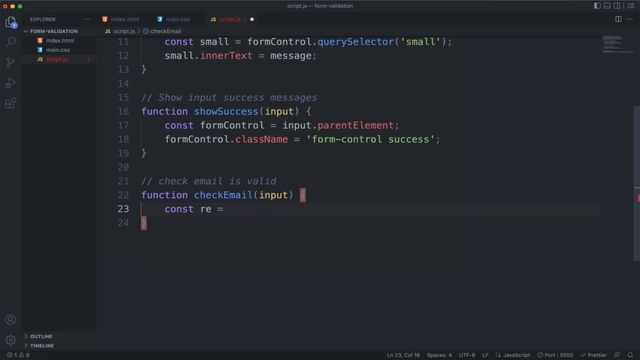This screenshot has height=360, width=640.
Task: Click the Ln 23, Col 16 cursor position
Action: 403,355
